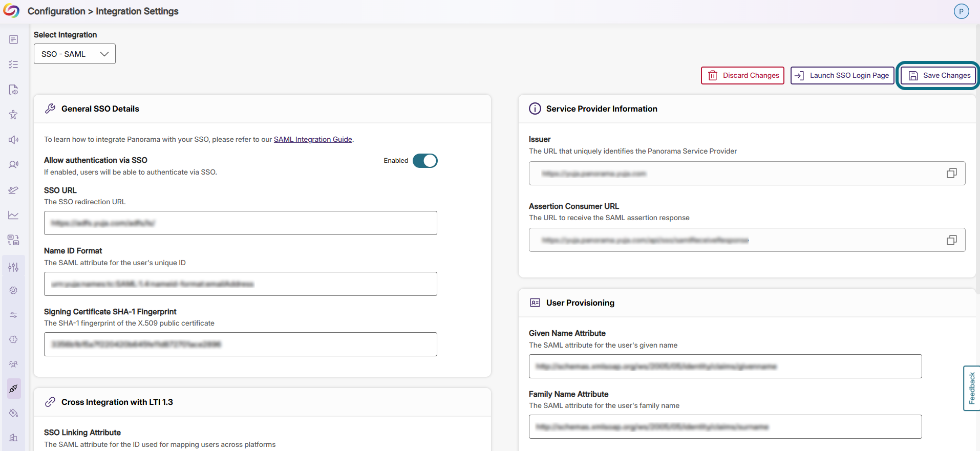The width and height of the screenshot is (980, 451).
Task: Open the gear settings icon in sidebar
Action: coord(13,290)
